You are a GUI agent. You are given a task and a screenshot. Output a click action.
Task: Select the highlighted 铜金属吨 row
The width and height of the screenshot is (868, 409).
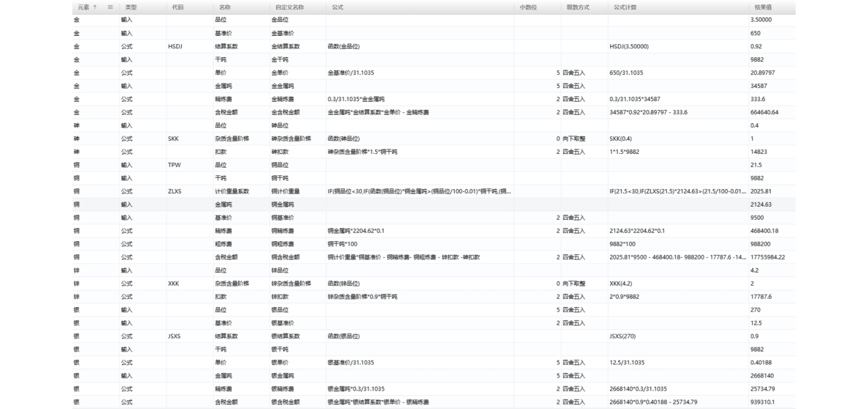tap(282, 204)
